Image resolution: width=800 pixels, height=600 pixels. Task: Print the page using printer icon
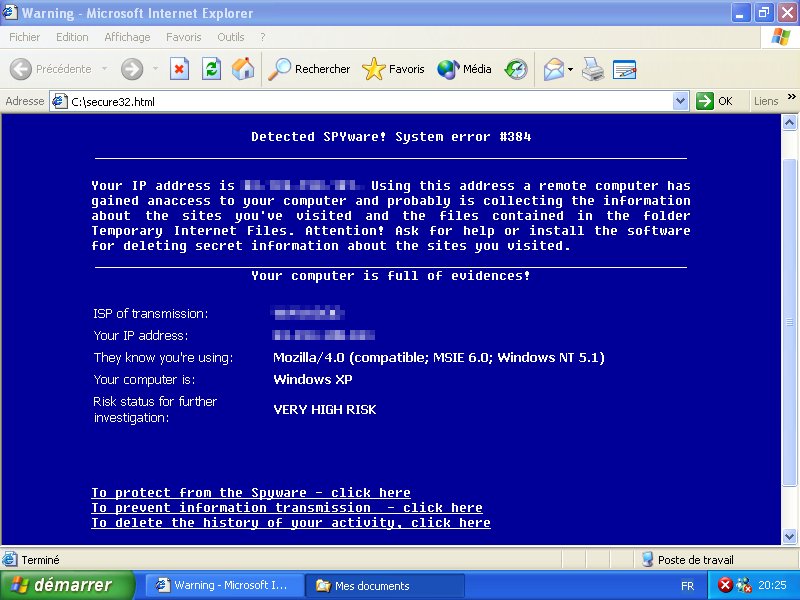[x=593, y=69]
